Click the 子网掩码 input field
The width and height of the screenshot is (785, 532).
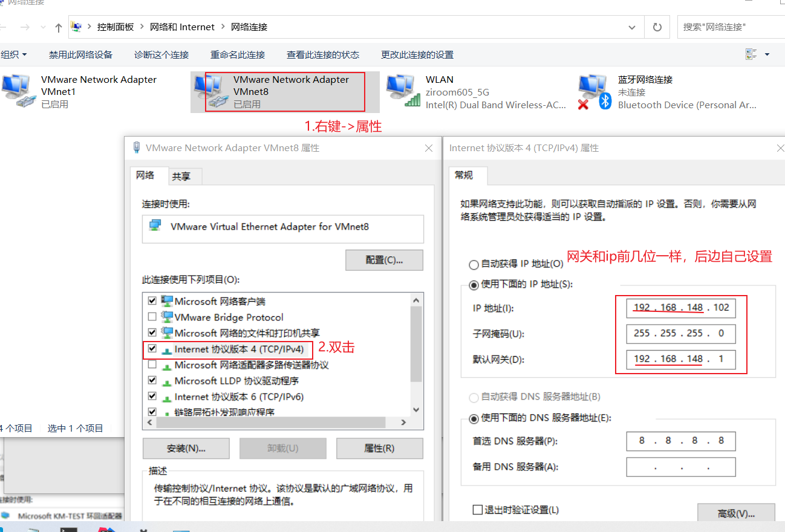(x=681, y=334)
